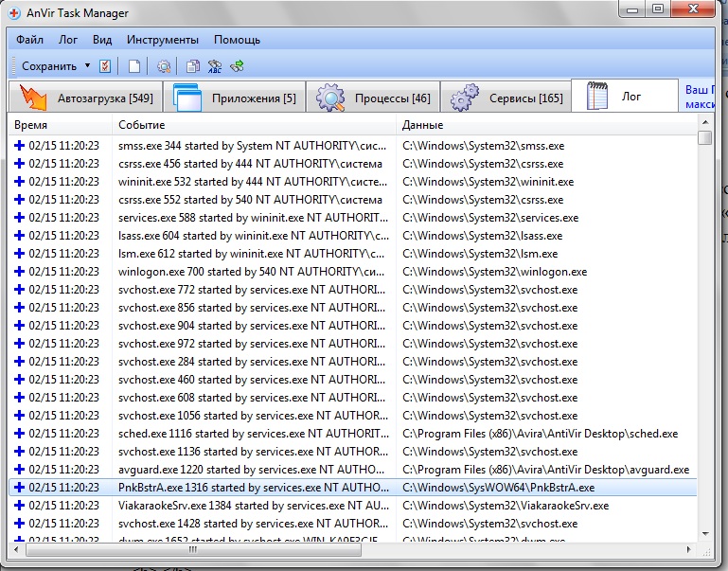Open the Лог menu

(x=68, y=40)
